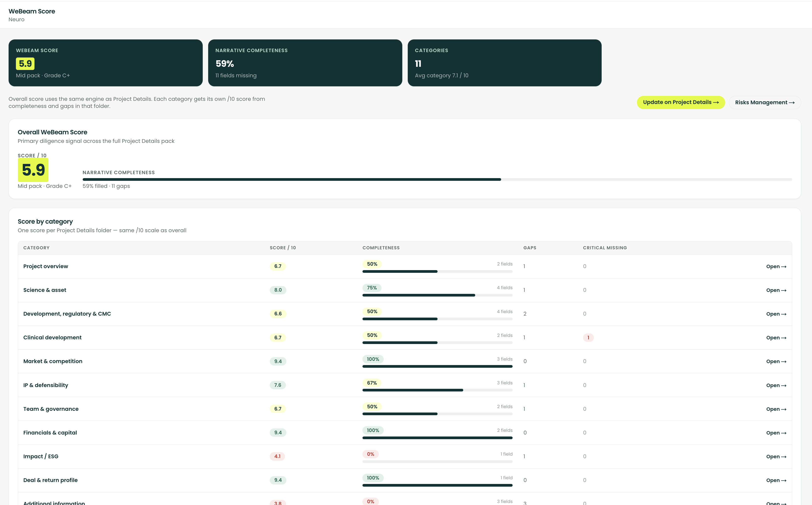Screen dimensions: 812x505
Task: Open the Science & asset category
Action: [776, 290]
